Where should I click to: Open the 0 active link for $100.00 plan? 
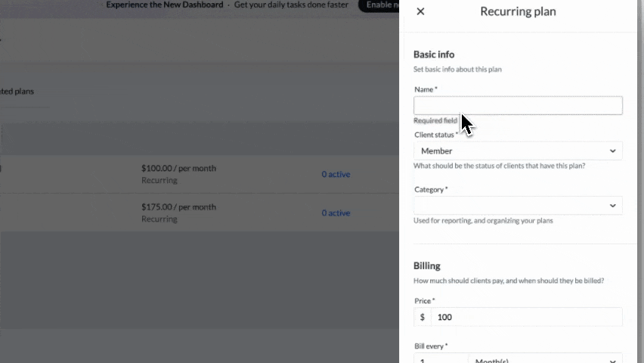pyautogui.click(x=336, y=175)
